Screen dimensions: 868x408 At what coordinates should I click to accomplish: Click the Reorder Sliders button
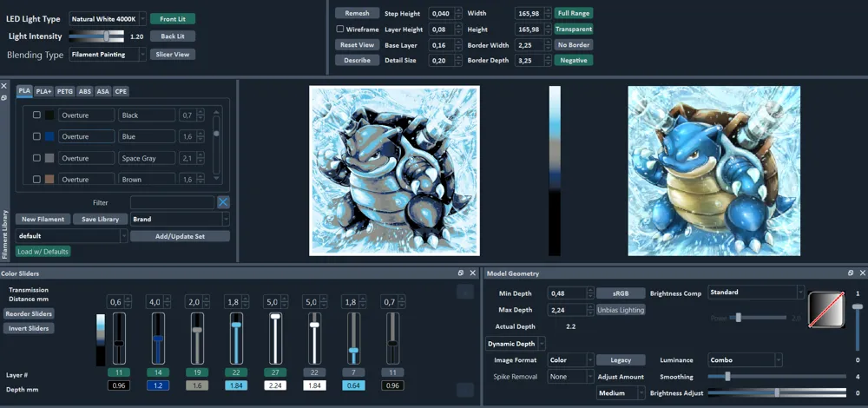(29, 314)
